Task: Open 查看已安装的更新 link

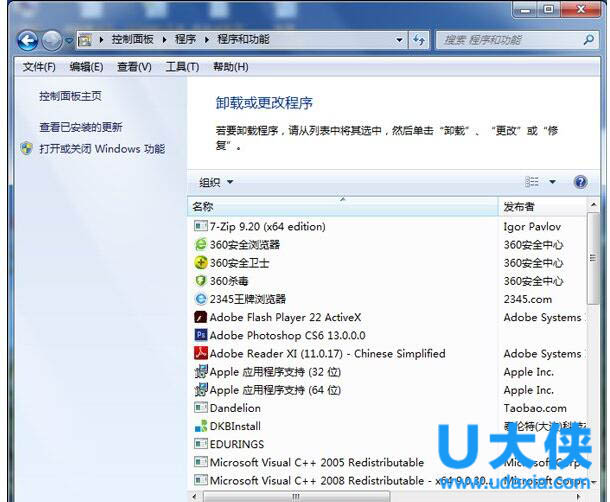Action: pos(81,127)
